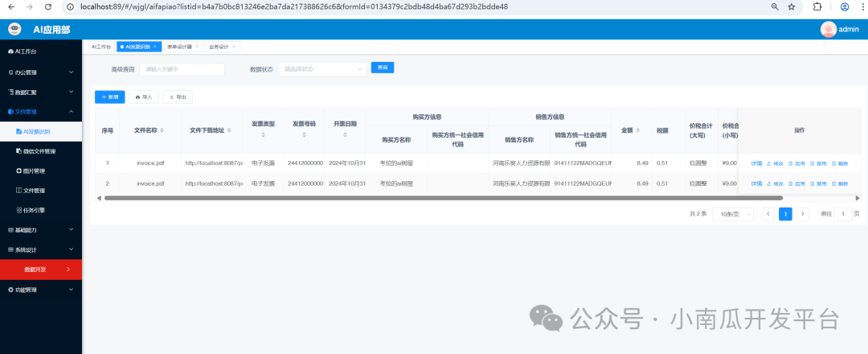
Task: Open 图片管理 sidebar item
Action: (x=41, y=171)
